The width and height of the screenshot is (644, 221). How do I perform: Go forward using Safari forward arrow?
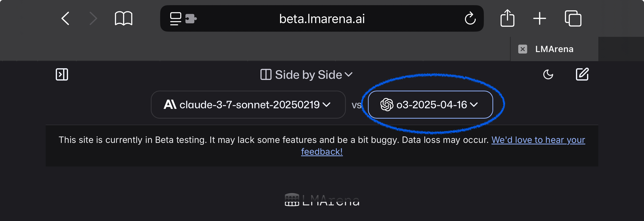click(93, 18)
